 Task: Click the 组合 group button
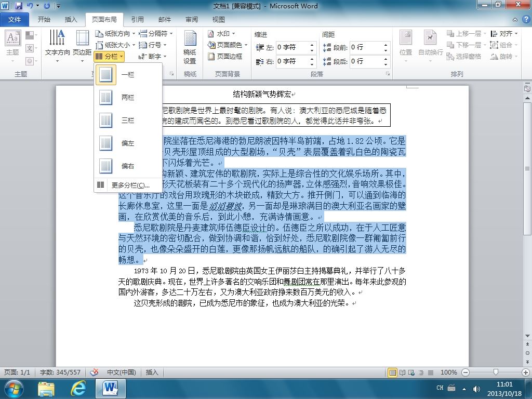tap(504, 45)
